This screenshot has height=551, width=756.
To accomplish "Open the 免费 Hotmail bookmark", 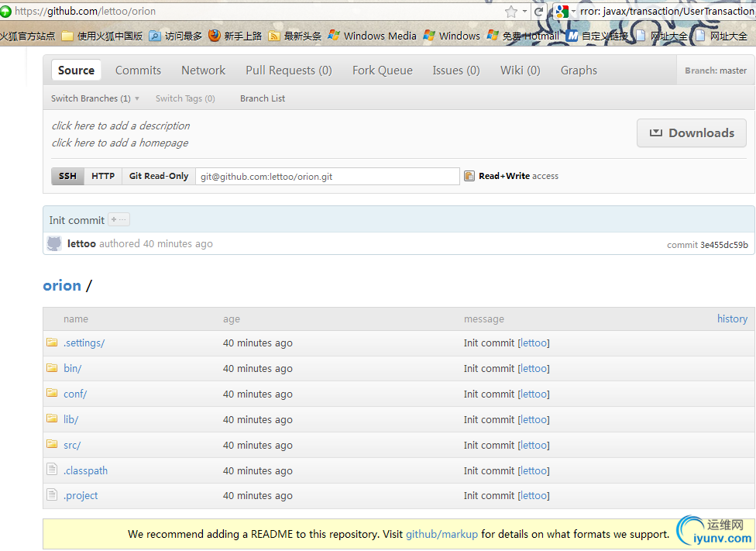I will pyautogui.click(x=524, y=36).
